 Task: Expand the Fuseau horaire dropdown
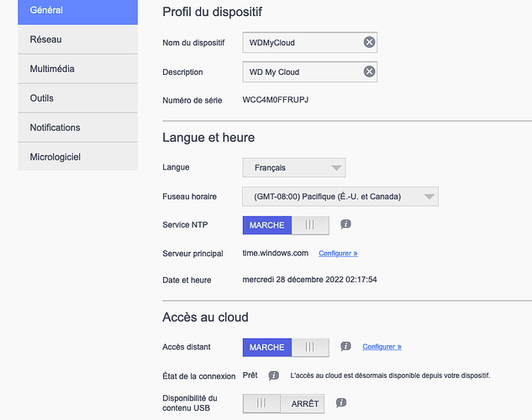point(340,197)
